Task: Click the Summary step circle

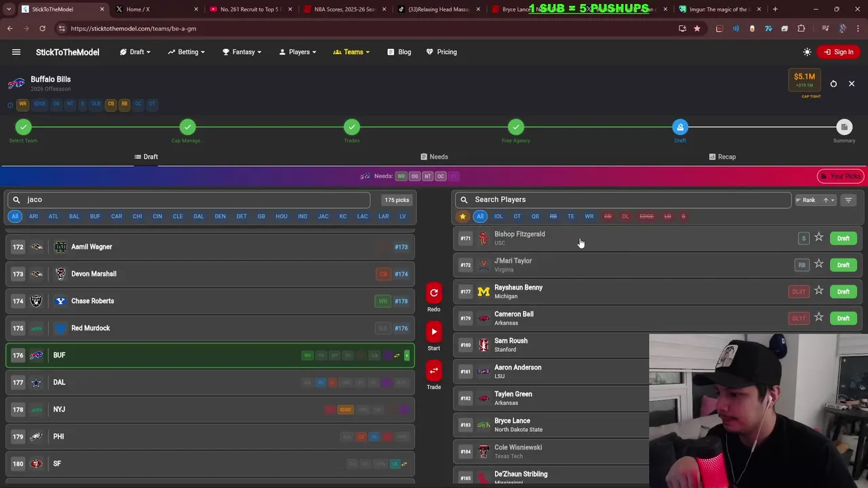Action: coord(844,127)
